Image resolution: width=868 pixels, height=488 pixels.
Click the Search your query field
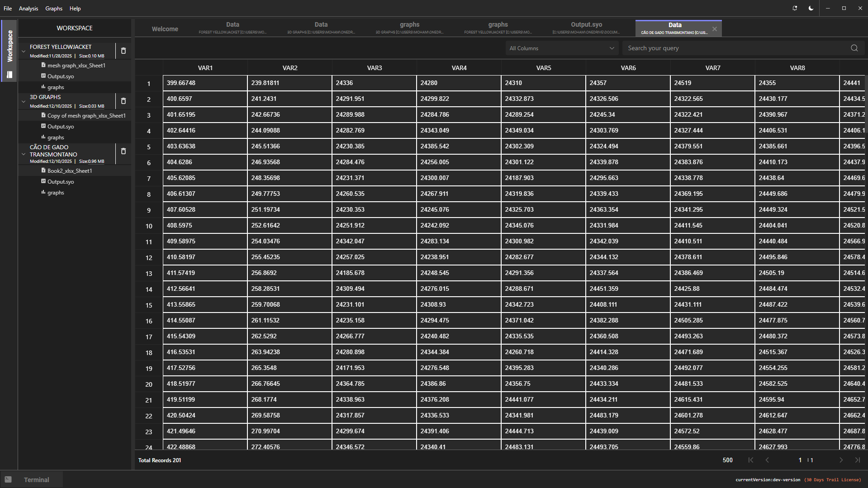pos(736,48)
